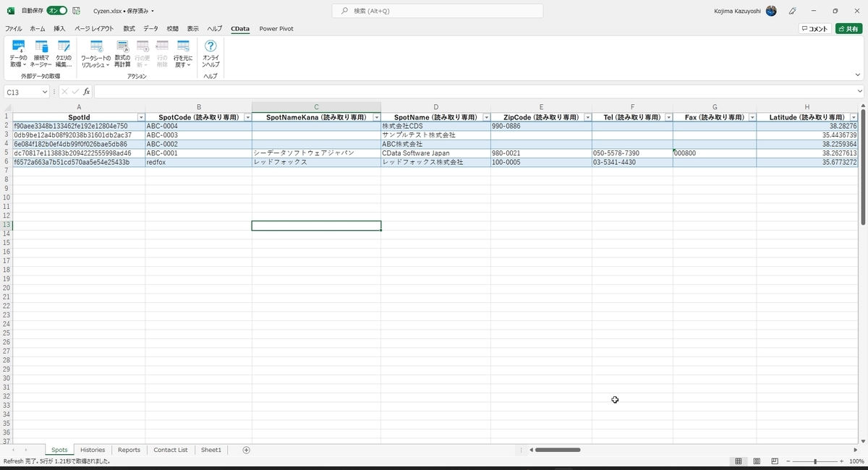This screenshot has height=470, width=868.
Task: Open Latitude column filter dropdown
Action: 854,117
